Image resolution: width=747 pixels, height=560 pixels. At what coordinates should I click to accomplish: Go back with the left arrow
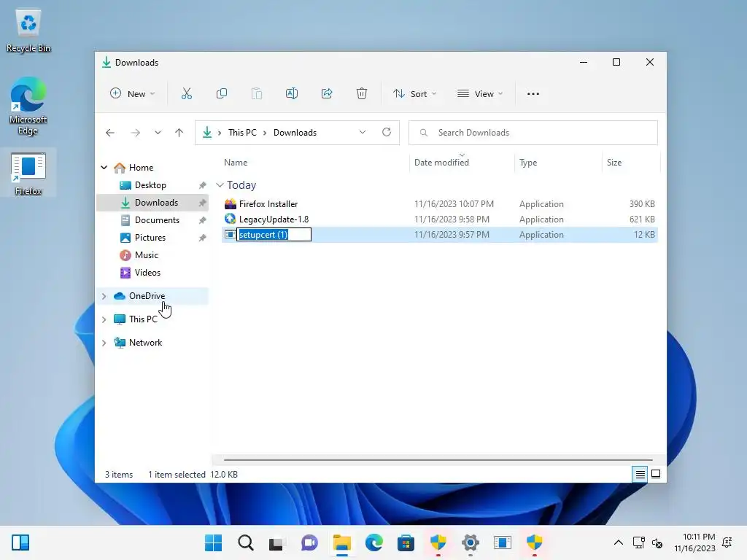(110, 133)
